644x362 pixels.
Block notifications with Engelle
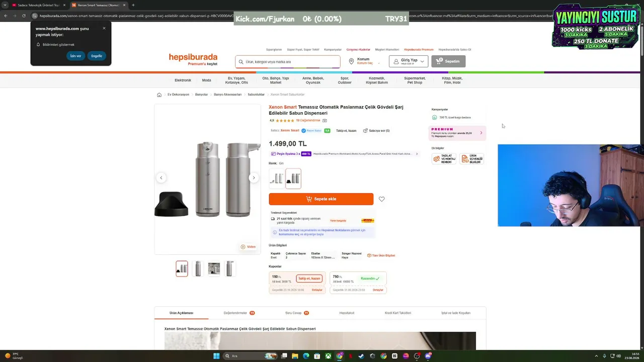tap(97, 56)
